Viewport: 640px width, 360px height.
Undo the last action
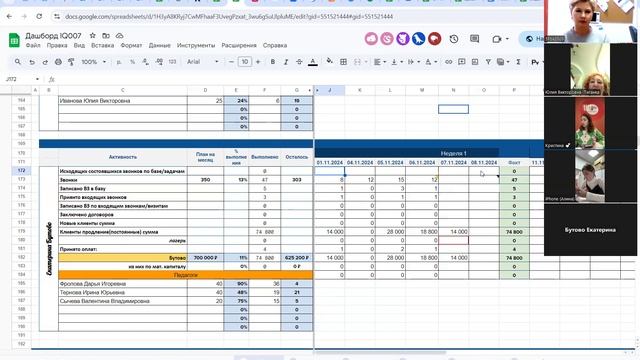pos(31,62)
